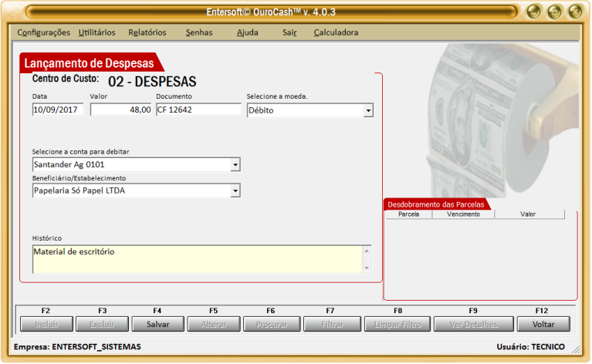The image size is (592, 364).
Task: Click the Histórico text area
Action: 197,259
